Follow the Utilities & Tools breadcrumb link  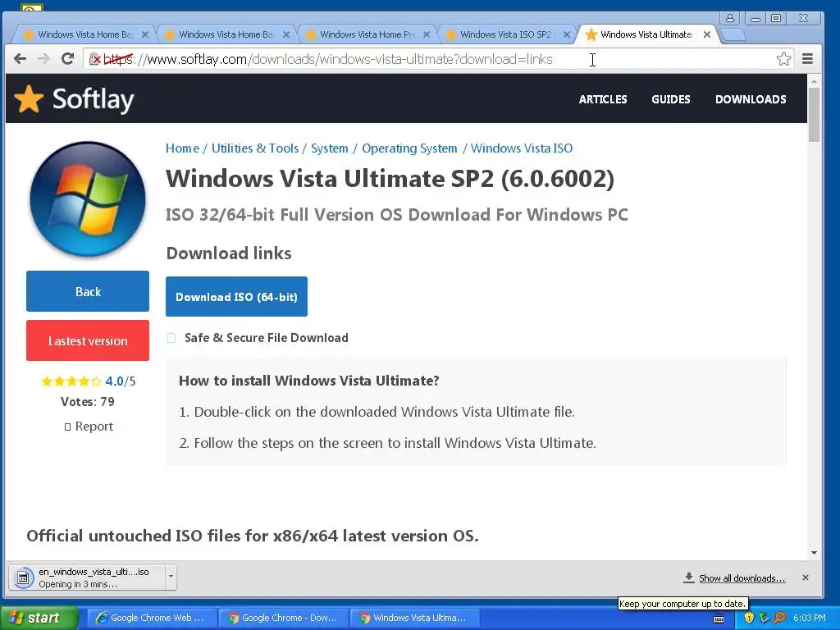(255, 148)
